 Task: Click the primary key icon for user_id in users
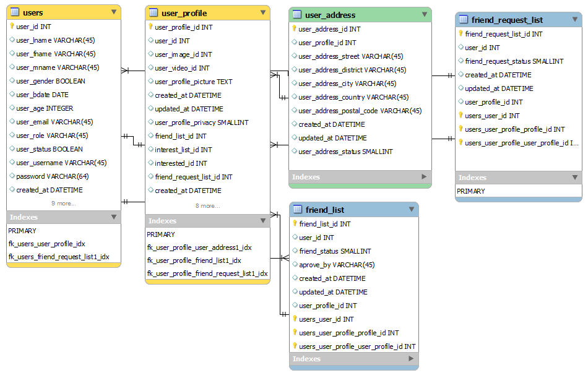tap(12, 26)
